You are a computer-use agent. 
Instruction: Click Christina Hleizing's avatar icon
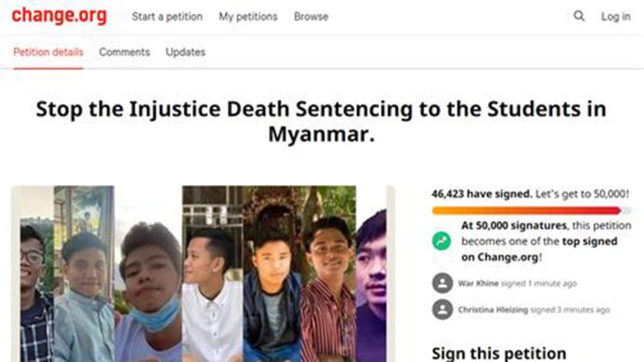coord(442,309)
